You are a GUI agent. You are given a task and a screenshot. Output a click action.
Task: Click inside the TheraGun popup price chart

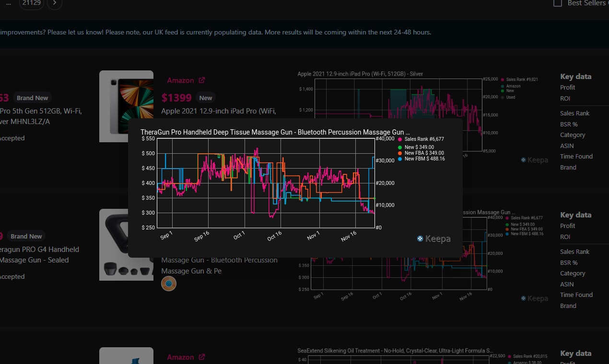[266, 183]
